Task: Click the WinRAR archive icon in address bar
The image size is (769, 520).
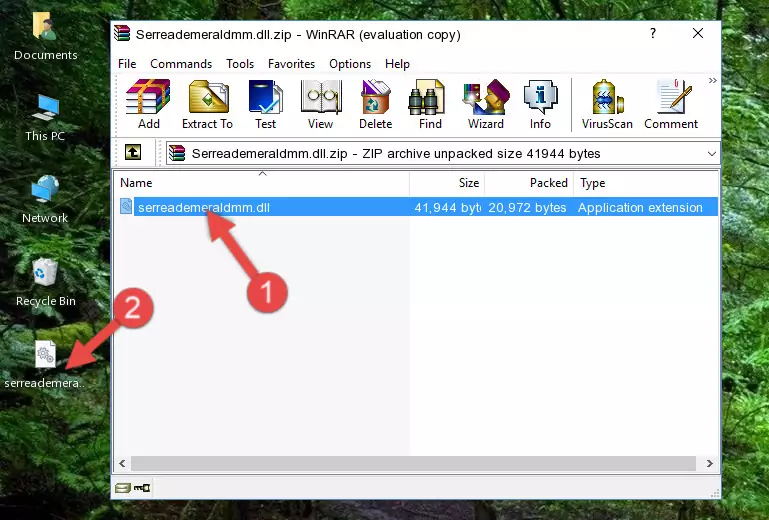Action: tap(177, 153)
